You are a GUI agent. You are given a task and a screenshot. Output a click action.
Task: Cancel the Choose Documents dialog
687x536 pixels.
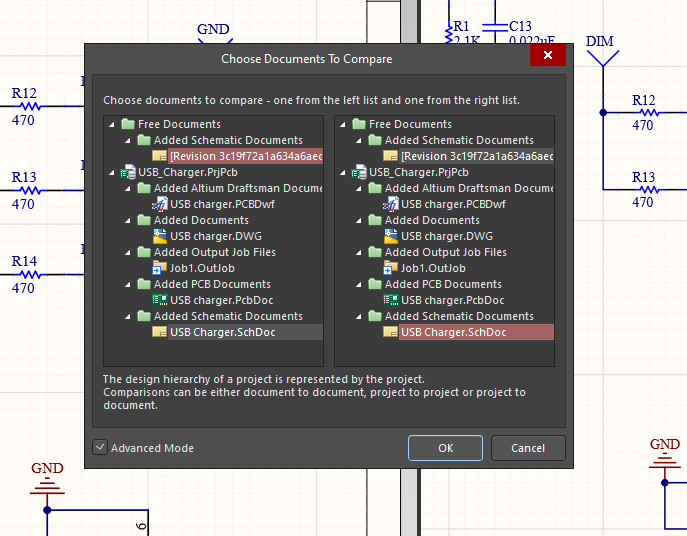(x=528, y=448)
